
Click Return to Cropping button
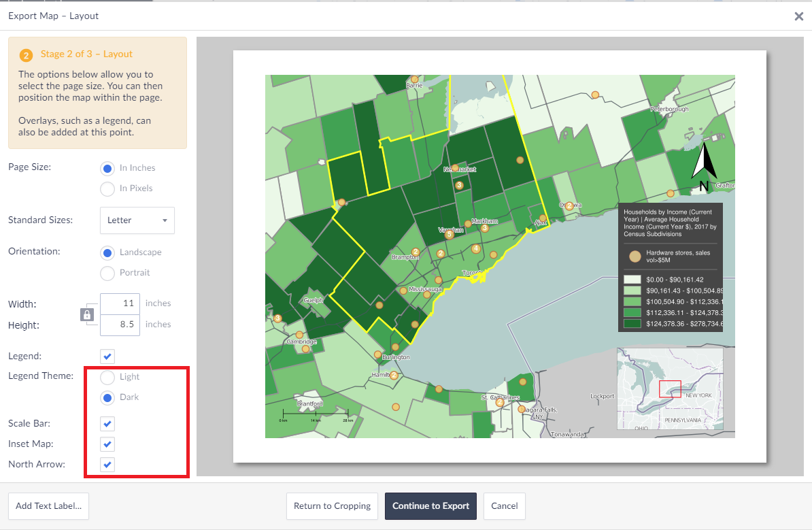click(332, 506)
